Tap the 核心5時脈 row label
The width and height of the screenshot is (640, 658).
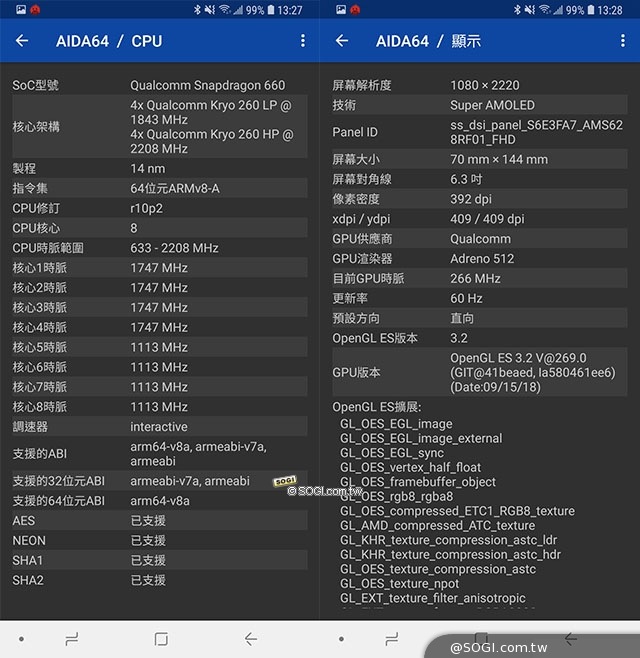(39, 347)
